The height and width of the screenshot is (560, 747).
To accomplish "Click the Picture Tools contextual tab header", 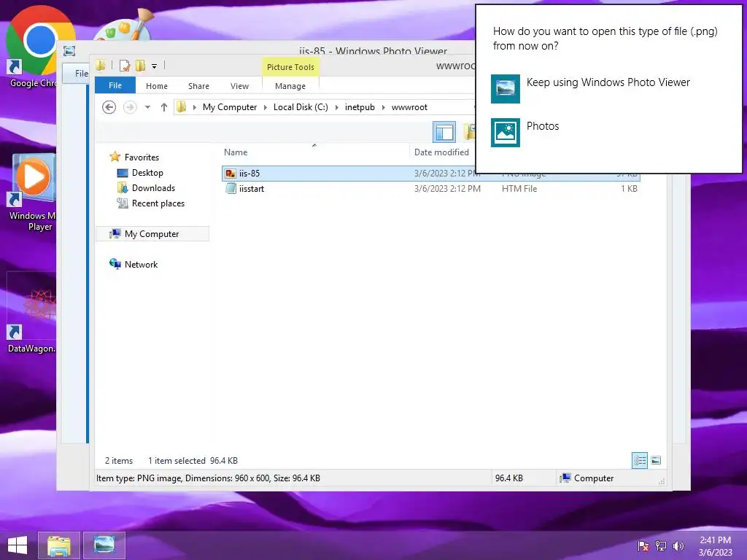I will tap(290, 67).
